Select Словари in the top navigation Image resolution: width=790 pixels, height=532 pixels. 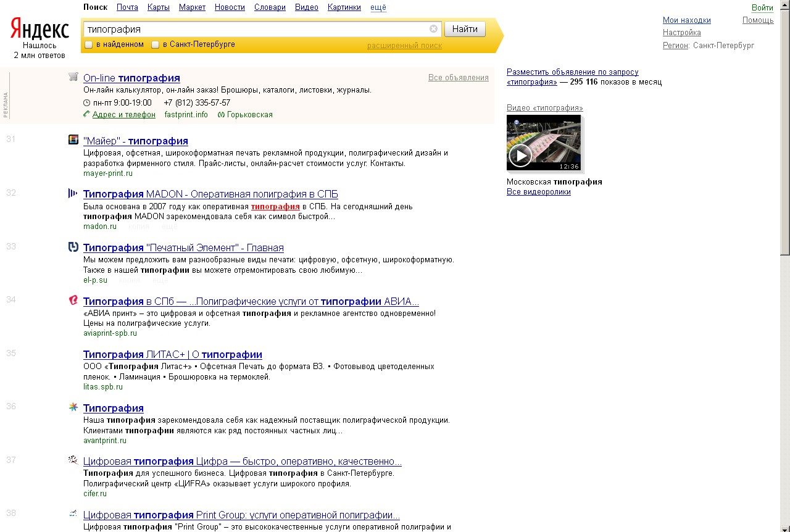coord(270,7)
